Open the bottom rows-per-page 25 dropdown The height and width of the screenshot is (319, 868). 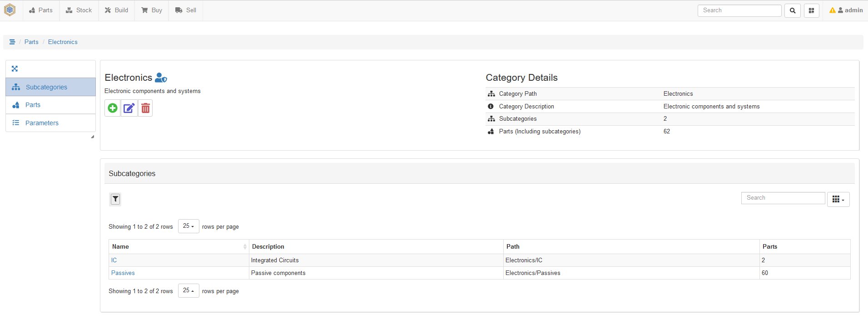click(188, 290)
